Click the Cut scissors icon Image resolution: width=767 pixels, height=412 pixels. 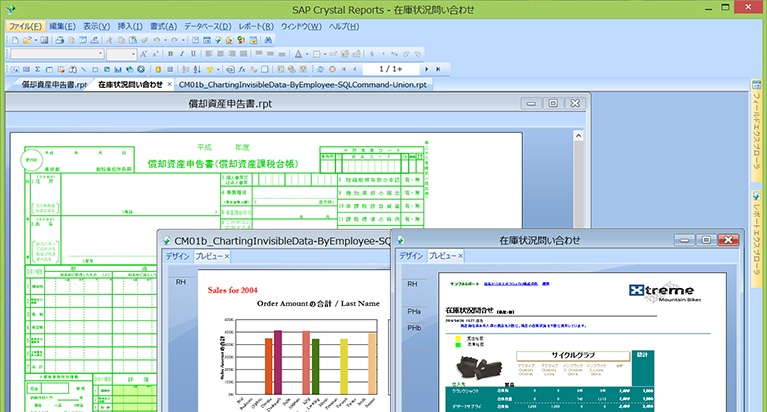pos(110,40)
